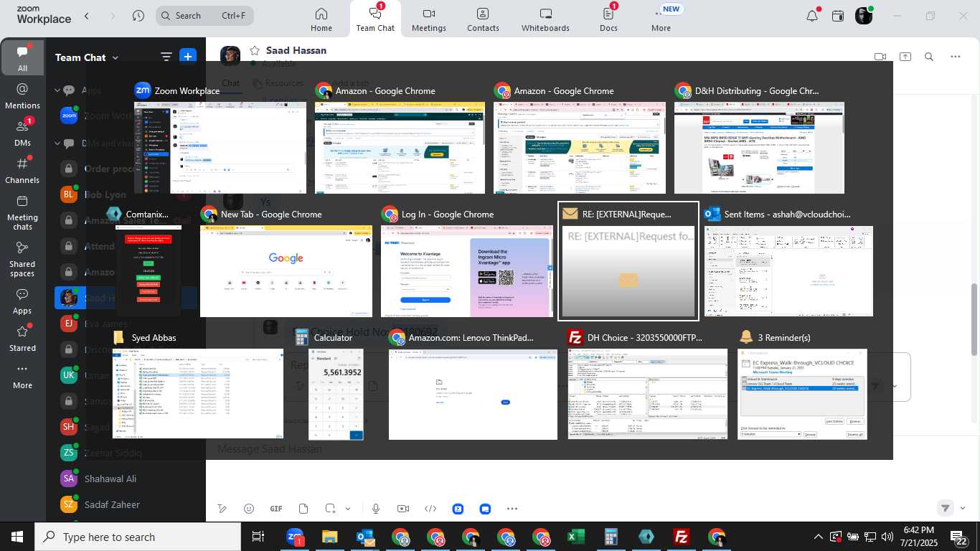Insert a code snippet via the code icon

coord(430,509)
